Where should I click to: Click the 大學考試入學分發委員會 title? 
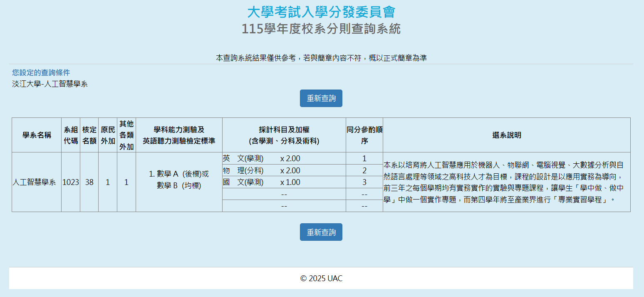click(321, 12)
